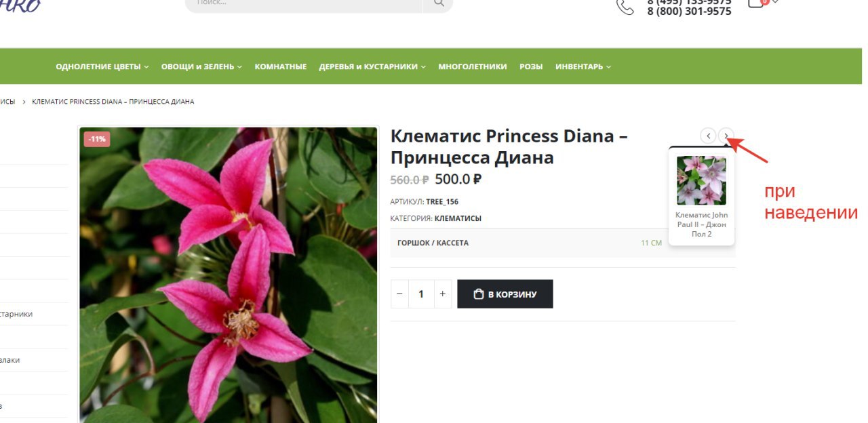
Task: Open РОЗЫ menu item
Action: [531, 66]
